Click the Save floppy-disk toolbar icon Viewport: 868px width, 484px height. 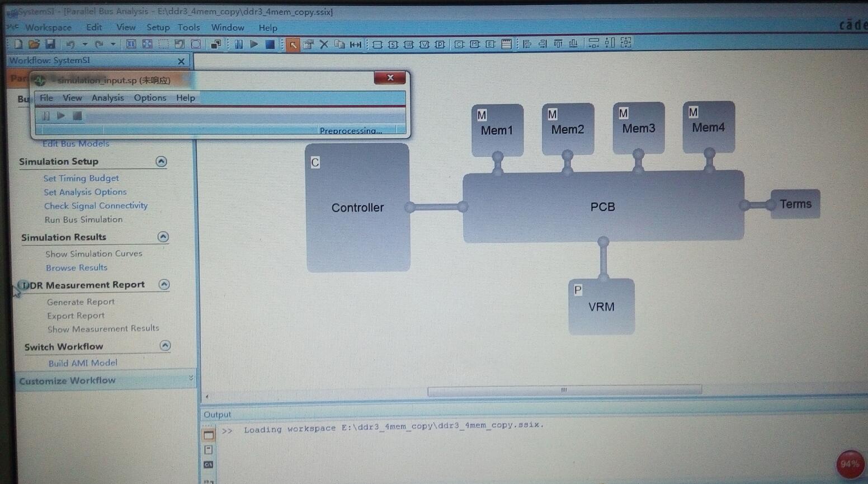[x=50, y=44]
